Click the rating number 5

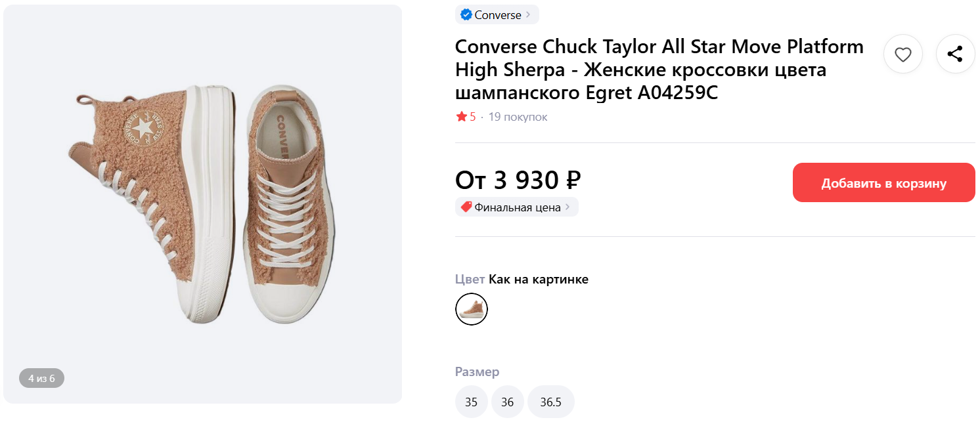pyautogui.click(x=473, y=117)
